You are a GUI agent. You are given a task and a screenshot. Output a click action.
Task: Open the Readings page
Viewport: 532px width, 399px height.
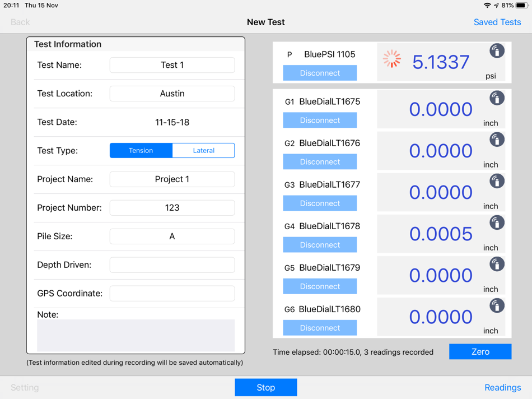click(502, 387)
